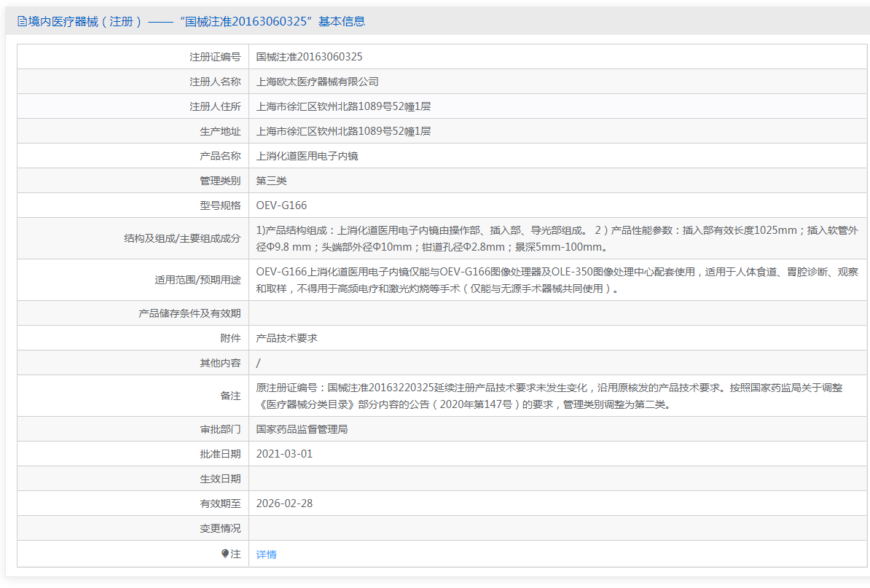
Task: Select the product name 上消化道医用电子内镜
Action: click(x=307, y=156)
